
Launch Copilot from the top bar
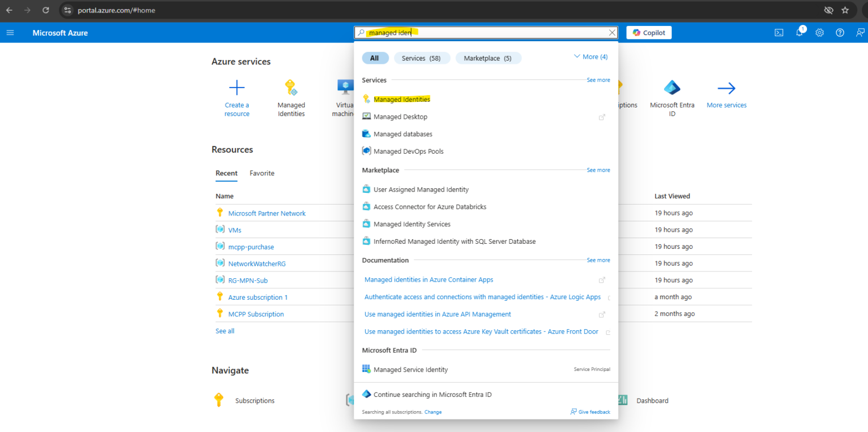click(648, 32)
